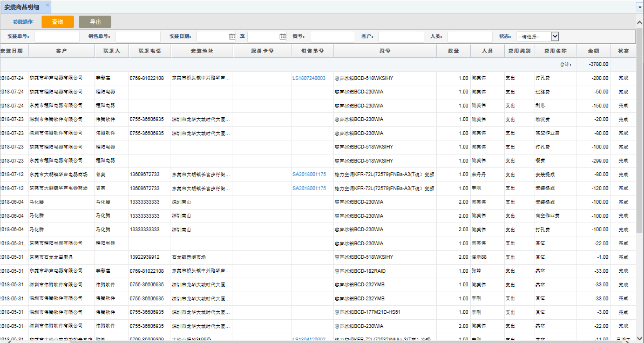Screen dimensions: 644x343
Task: Close the 安装商品明细 tab
Action: click(48, 4)
